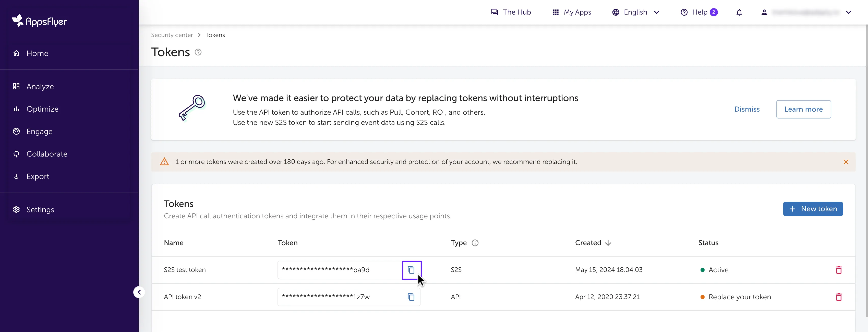Go to Settings in sidebar
Image resolution: width=868 pixels, height=332 pixels.
click(40, 210)
